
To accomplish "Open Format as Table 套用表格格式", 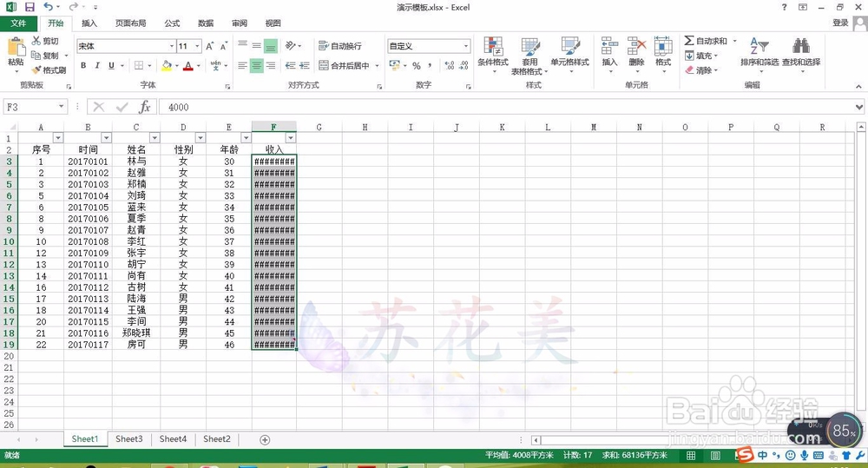I will tap(529, 56).
